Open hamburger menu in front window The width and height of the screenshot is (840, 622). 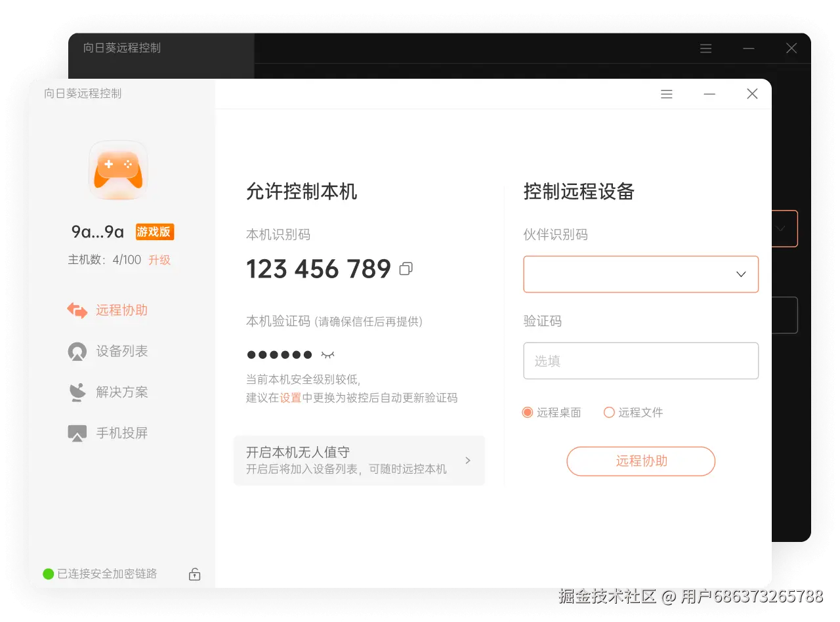click(x=667, y=94)
